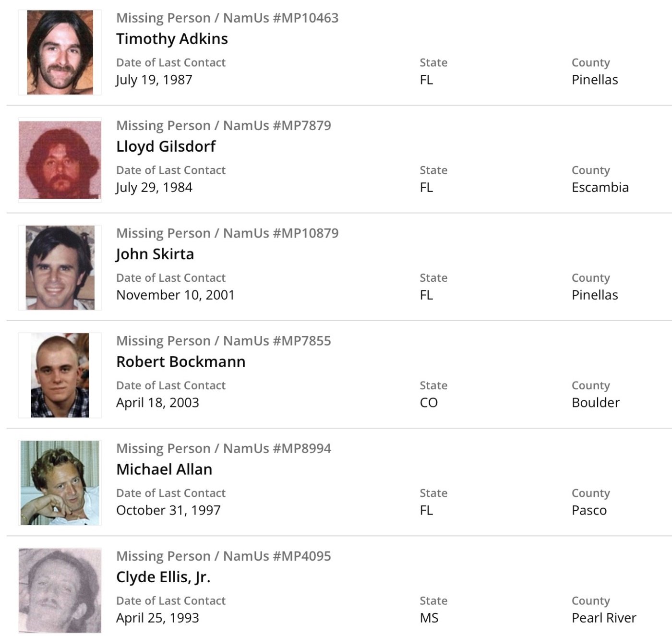Click Lloyd Gilsdorf's photo thumbnail
The height and width of the screenshot is (636, 672).
click(x=60, y=160)
